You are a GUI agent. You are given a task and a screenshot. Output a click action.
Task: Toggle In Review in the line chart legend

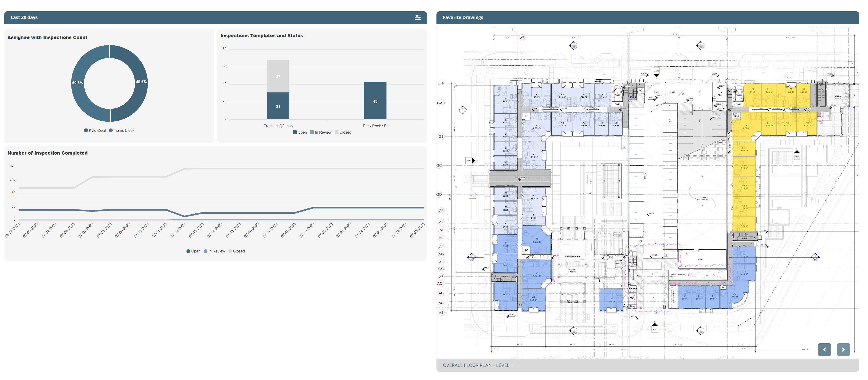click(x=215, y=251)
